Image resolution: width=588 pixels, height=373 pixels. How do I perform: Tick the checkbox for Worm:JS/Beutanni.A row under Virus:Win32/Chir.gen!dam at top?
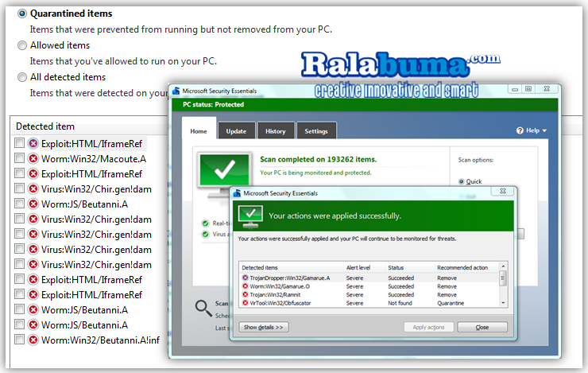(19, 204)
